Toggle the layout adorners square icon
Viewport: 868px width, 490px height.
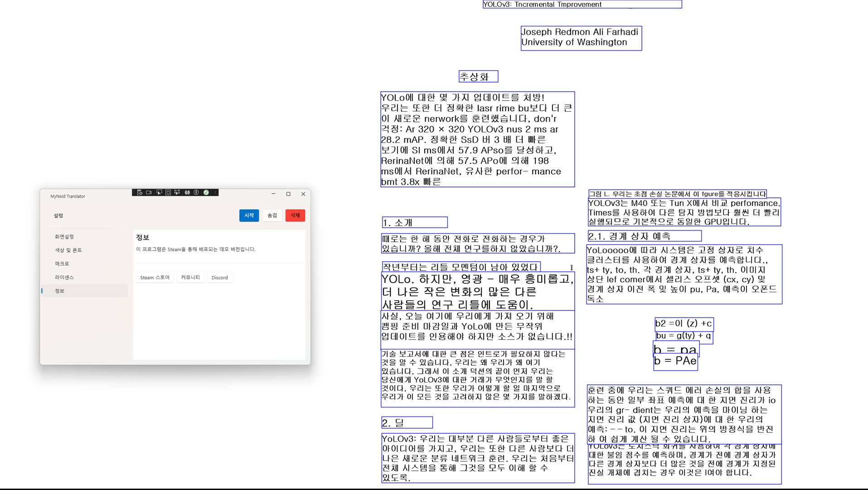[168, 193]
